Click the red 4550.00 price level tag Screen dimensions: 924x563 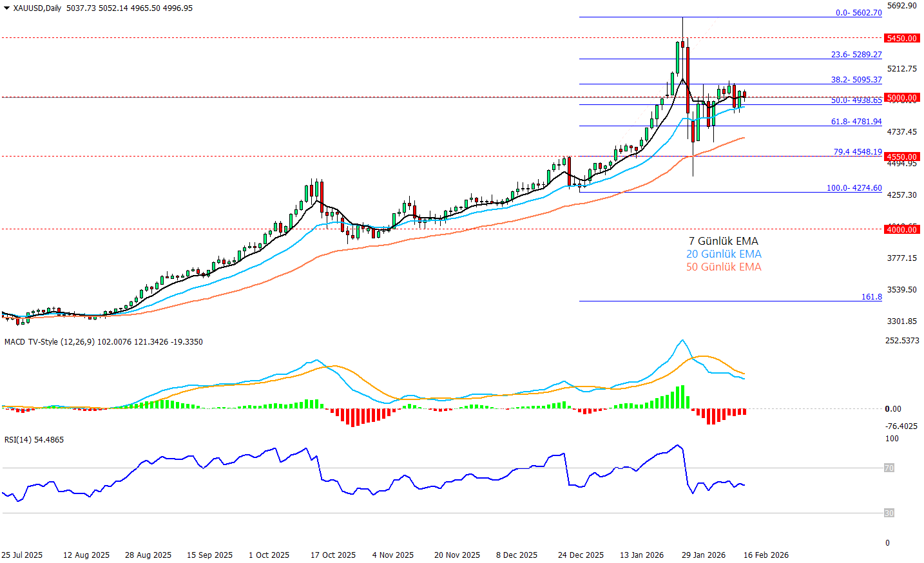pos(901,157)
